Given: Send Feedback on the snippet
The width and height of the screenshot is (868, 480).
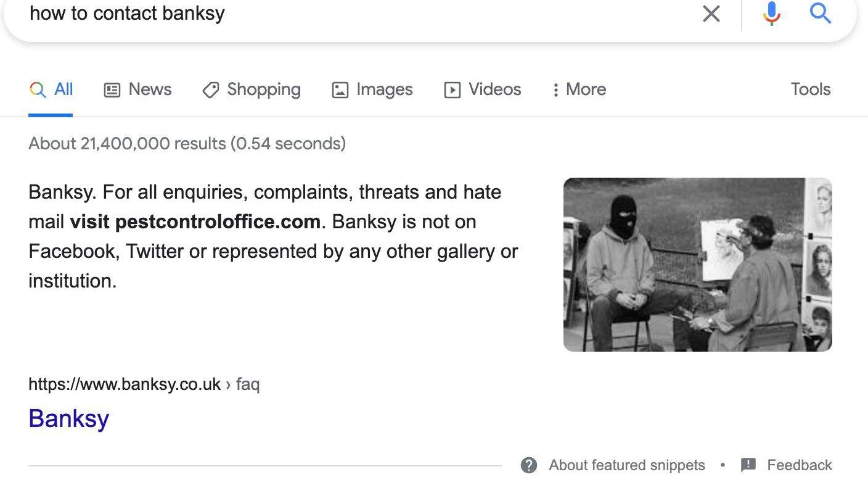Looking at the screenshot, I should point(799,465).
